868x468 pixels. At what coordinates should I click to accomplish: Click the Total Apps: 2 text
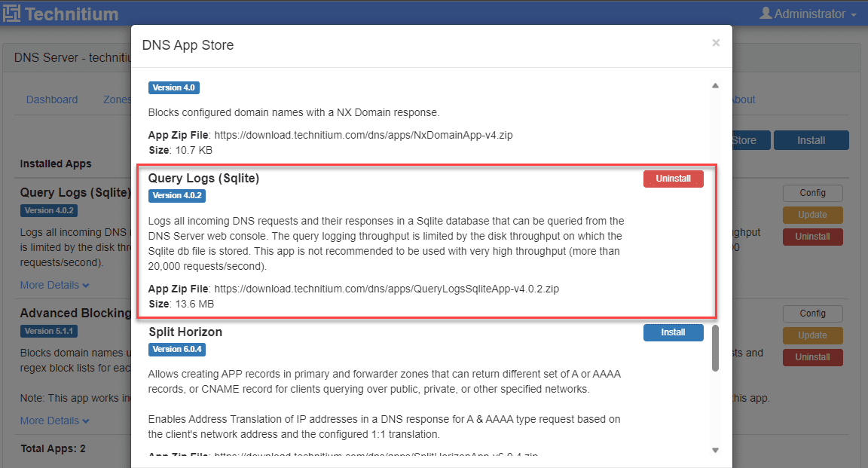pos(53,448)
